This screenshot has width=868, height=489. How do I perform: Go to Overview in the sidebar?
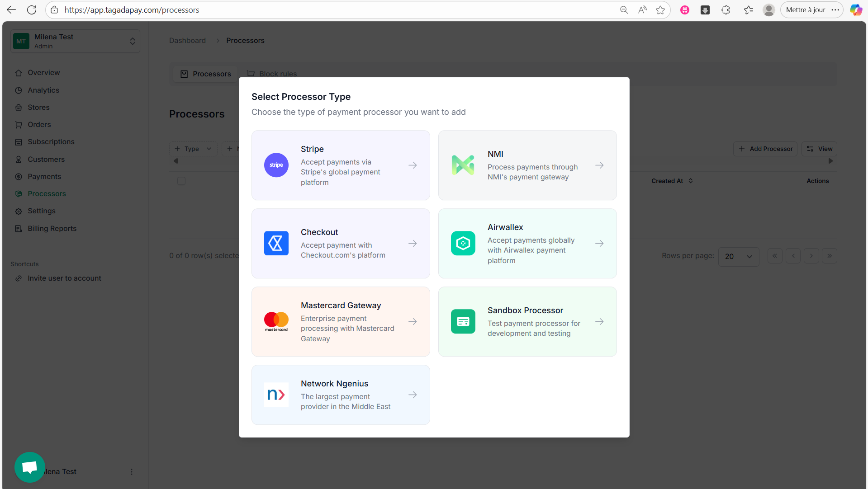[x=43, y=72]
